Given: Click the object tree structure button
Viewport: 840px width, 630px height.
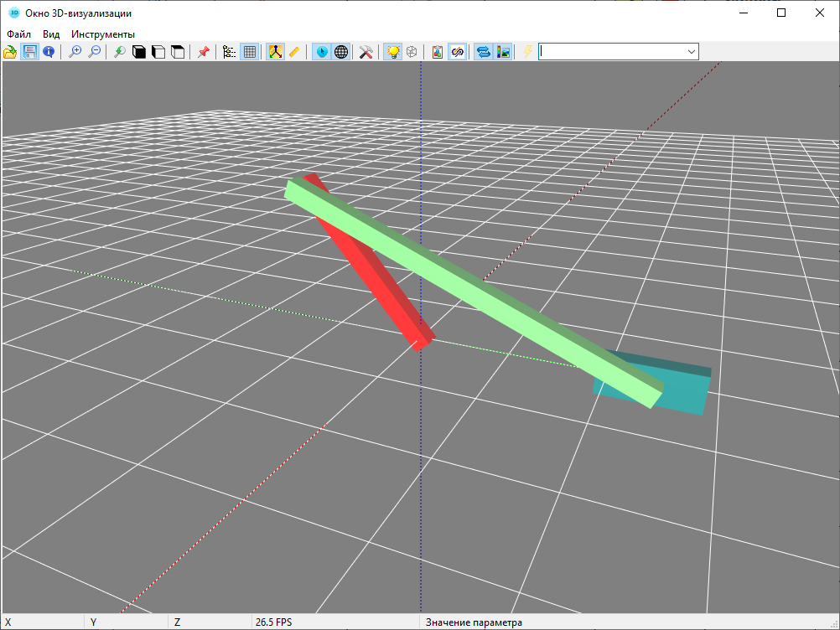Looking at the screenshot, I should point(229,52).
